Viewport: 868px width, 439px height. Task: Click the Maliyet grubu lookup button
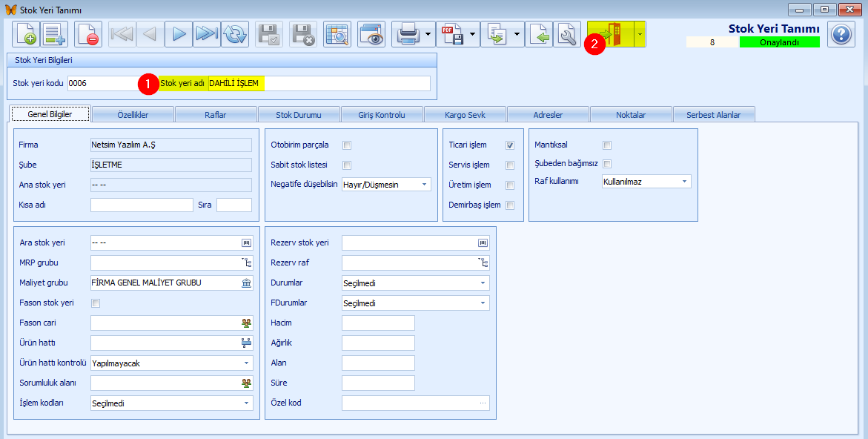pyautogui.click(x=246, y=283)
